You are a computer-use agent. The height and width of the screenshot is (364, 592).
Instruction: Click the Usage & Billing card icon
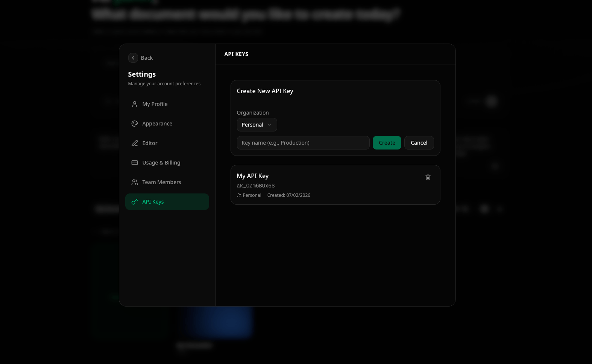pyautogui.click(x=135, y=163)
